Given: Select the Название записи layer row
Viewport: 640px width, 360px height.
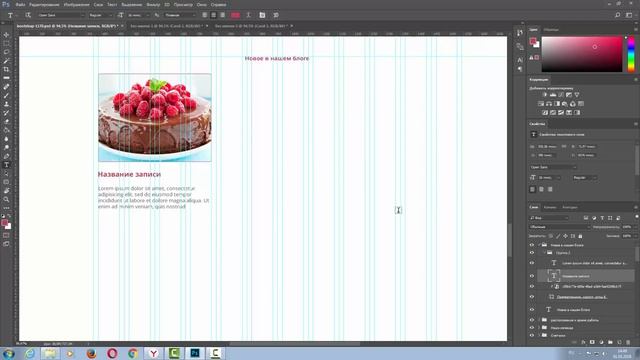Looking at the screenshot, I should pos(586,276).
